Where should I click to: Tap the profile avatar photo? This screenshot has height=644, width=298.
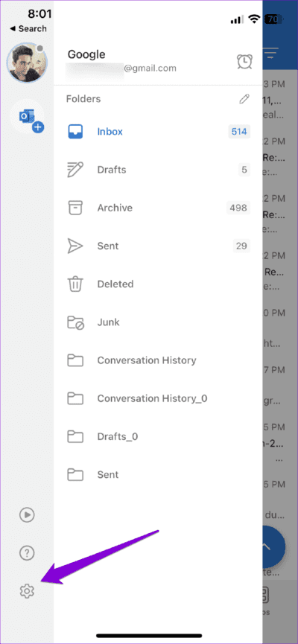click(27, 63)
